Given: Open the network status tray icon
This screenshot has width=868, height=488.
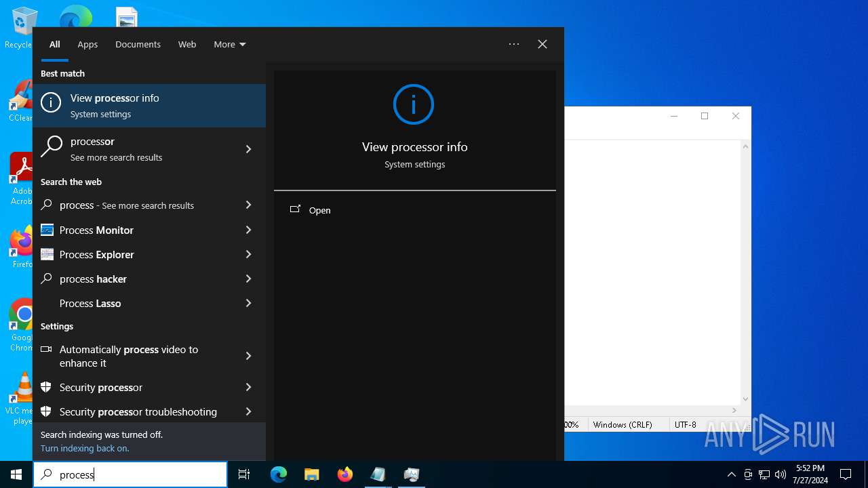Looking at the screenshot, I should (x=764, y=474).
